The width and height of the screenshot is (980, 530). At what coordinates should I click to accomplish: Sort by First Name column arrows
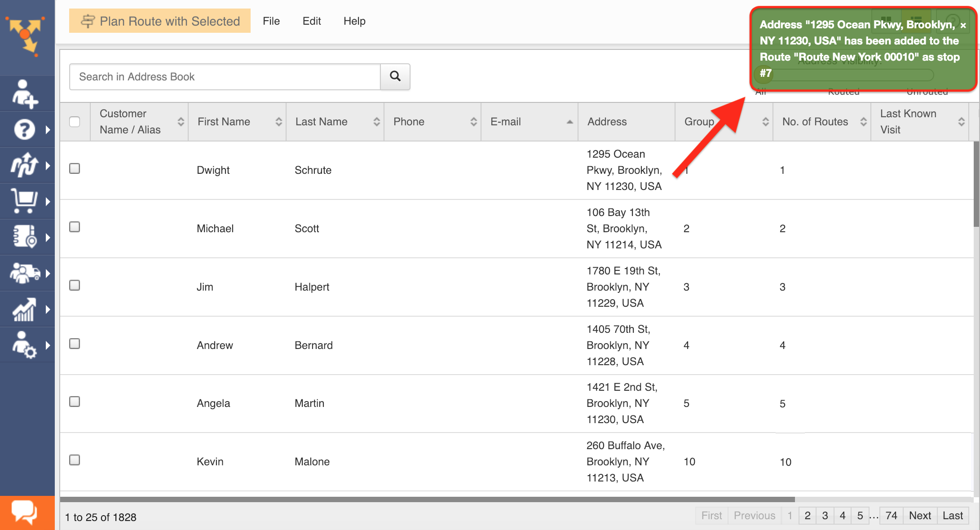[x=278, y=122]
